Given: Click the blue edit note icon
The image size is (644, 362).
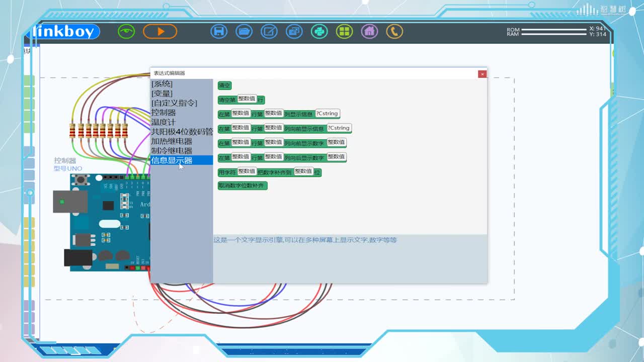Looking at the screenshot, I should click(269, 31).
